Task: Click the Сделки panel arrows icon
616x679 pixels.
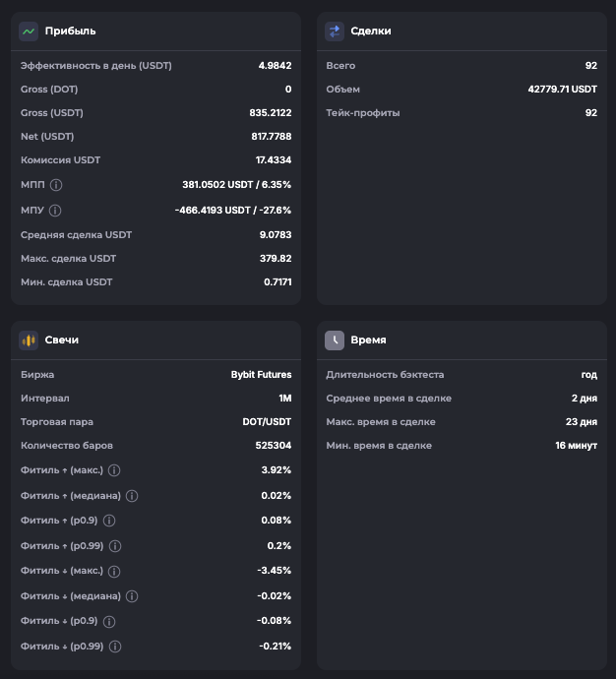Action: [335, 31]
